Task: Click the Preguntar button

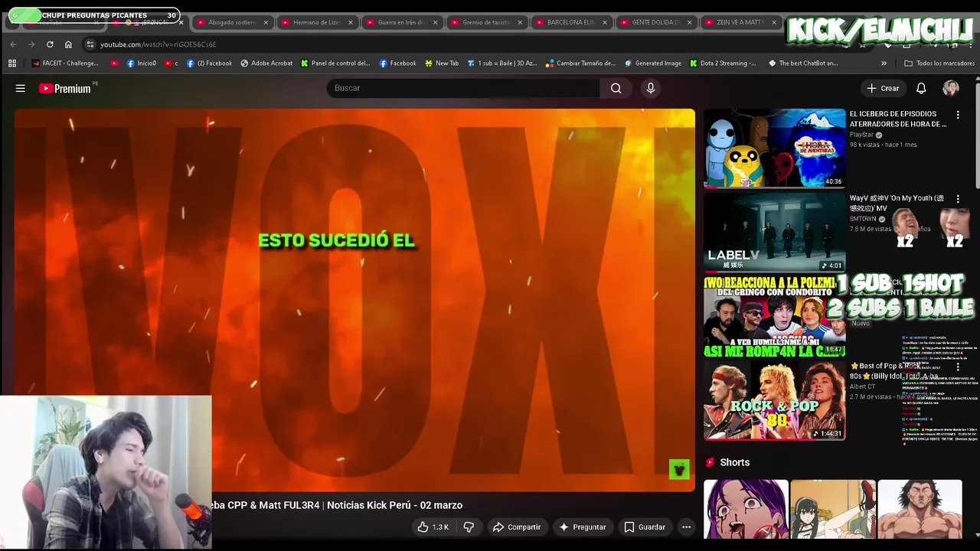Action: [x=583, y=527]
